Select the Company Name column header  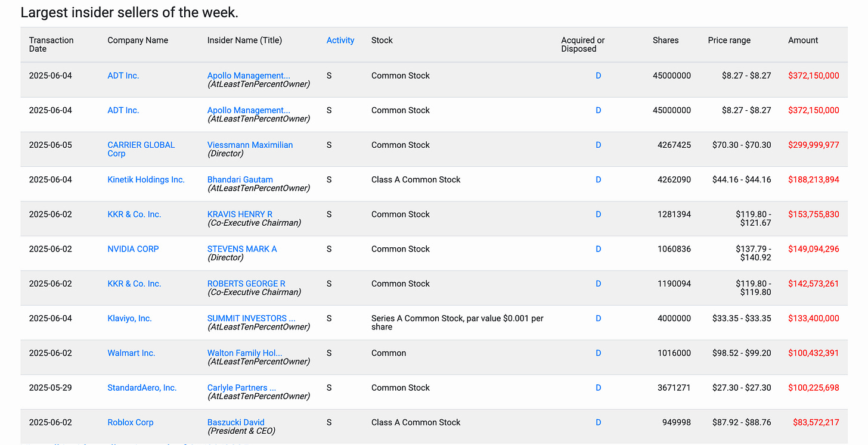pos(138,41)
